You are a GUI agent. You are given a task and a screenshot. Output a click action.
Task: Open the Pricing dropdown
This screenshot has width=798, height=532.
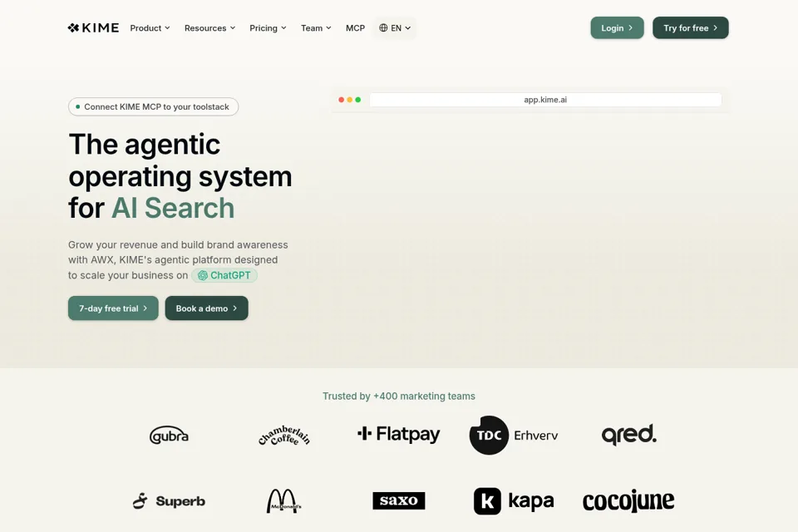[268, 28]
